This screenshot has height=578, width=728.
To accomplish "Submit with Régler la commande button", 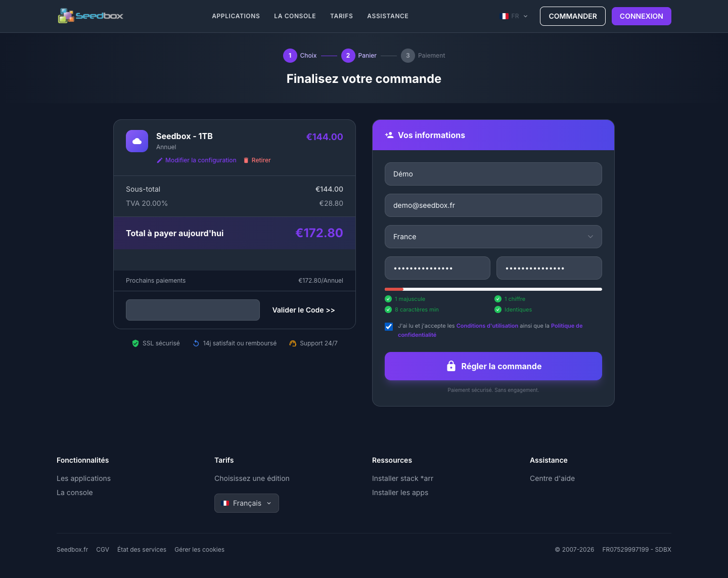I will click(493, 366).
